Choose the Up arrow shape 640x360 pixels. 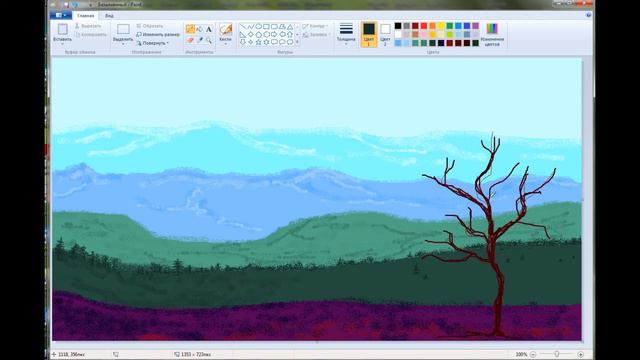(x=290, y=34)
